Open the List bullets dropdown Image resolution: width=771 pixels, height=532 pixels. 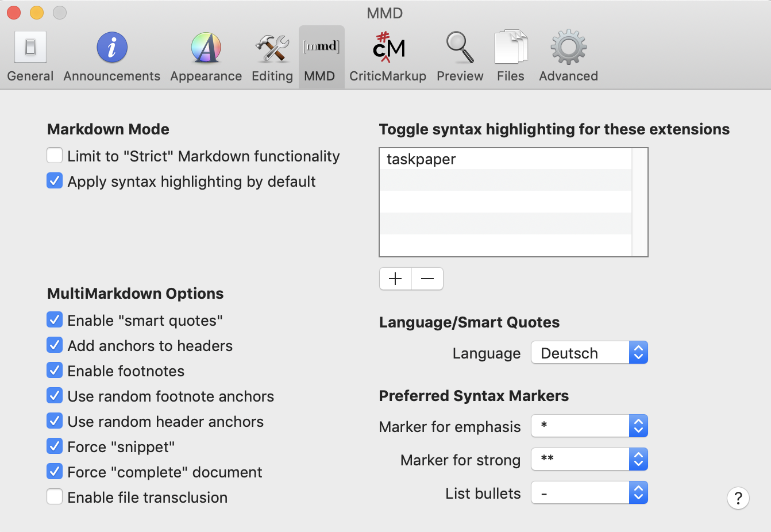point(589,493)
